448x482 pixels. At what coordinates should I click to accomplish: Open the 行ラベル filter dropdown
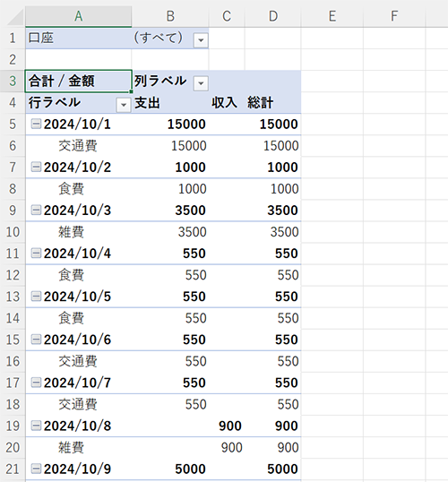(124, 105)
